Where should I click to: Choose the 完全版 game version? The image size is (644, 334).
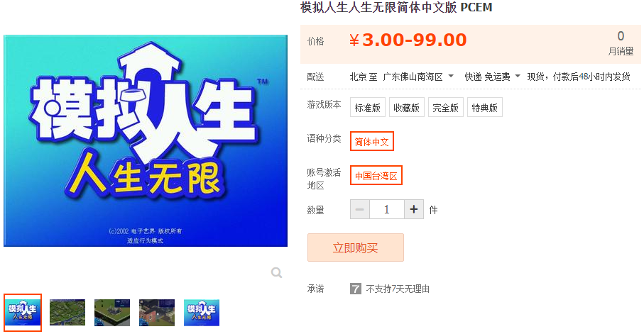pos(446,108)
